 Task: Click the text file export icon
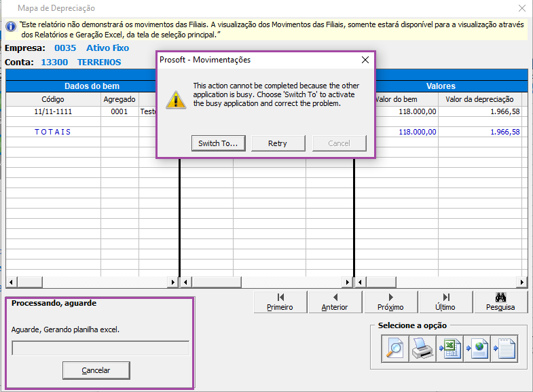pyautogui.click(x=504, y=349)
